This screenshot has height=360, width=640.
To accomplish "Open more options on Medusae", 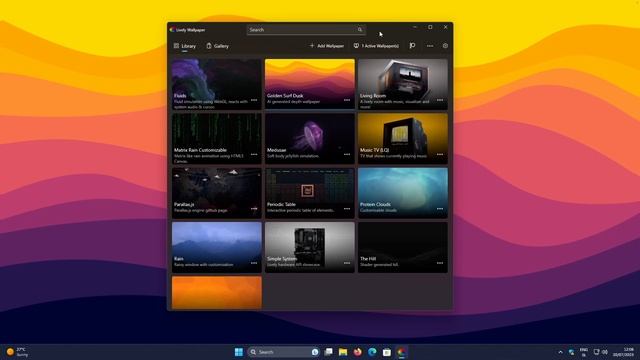I will tap(347, 154).
